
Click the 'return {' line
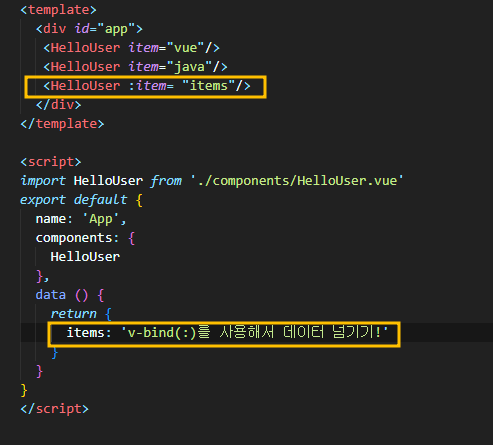pos(81,314)
